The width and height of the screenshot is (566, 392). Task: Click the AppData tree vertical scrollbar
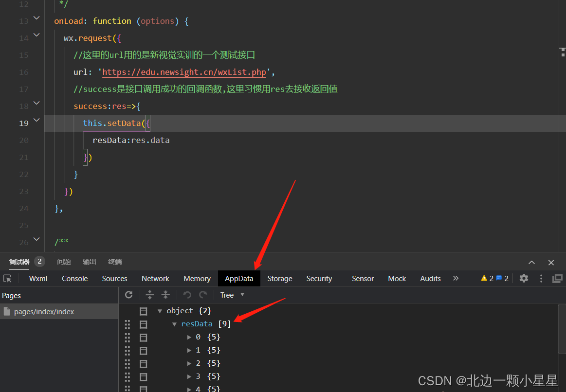(562, 329)
